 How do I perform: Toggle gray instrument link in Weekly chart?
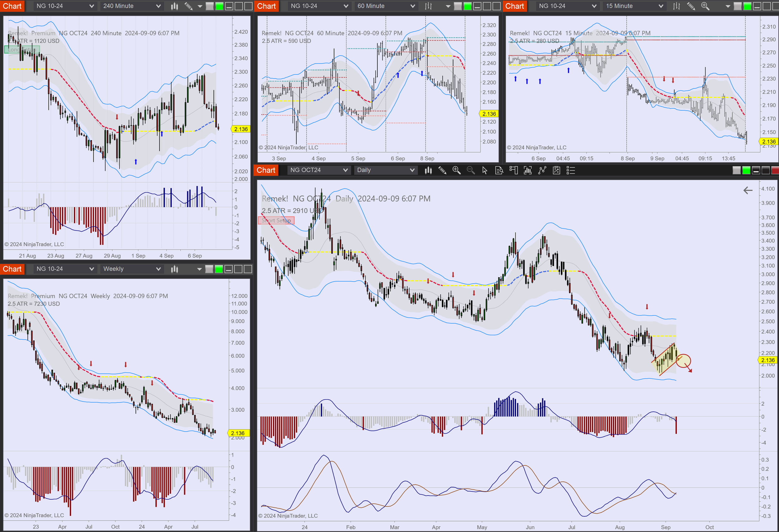pyautogui.click(x=209, y=269)
